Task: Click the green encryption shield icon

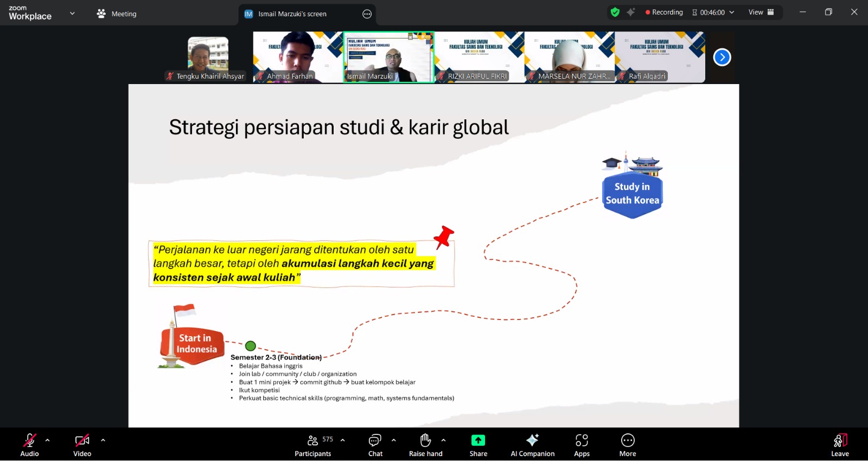Action: tap(615, 12)
